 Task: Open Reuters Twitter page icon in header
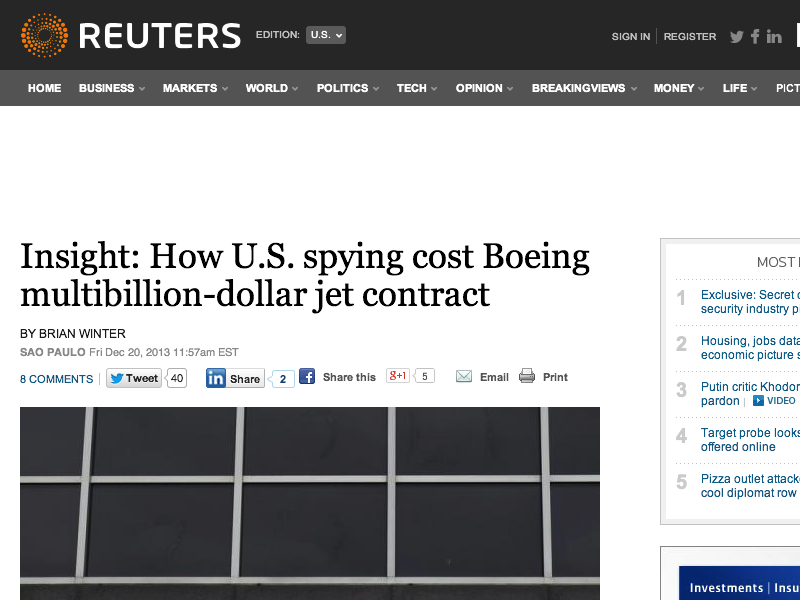coord(737,36)
